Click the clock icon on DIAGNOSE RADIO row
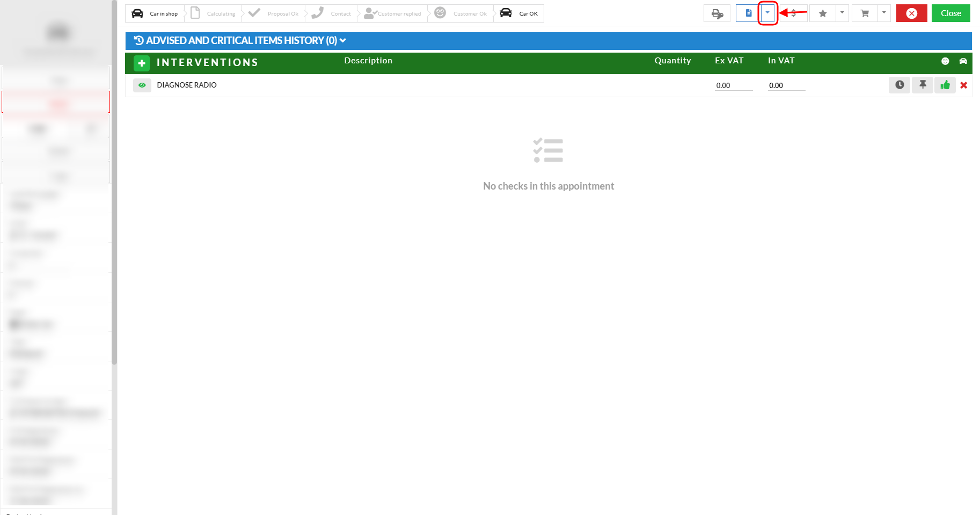 point(899,85)
